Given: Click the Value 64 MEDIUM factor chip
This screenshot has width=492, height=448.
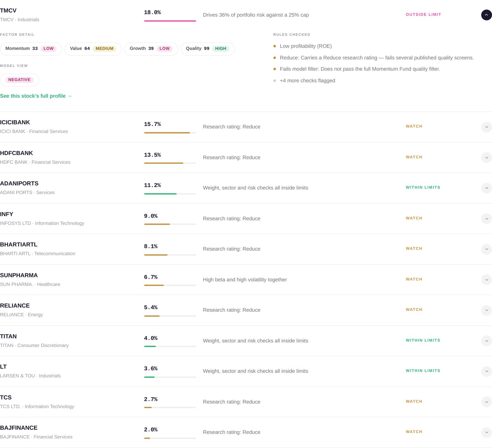Looking at the screenshot, I should click(93, 49).
